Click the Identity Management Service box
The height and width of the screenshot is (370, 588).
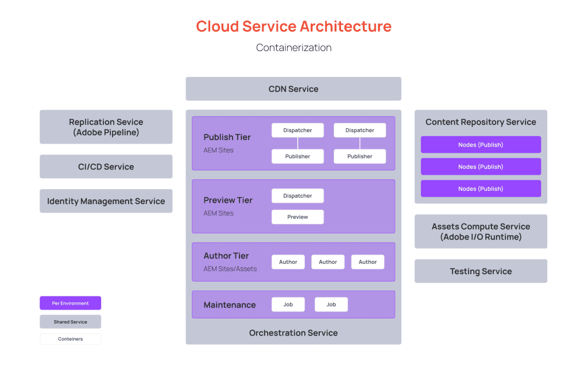(106, 201)
